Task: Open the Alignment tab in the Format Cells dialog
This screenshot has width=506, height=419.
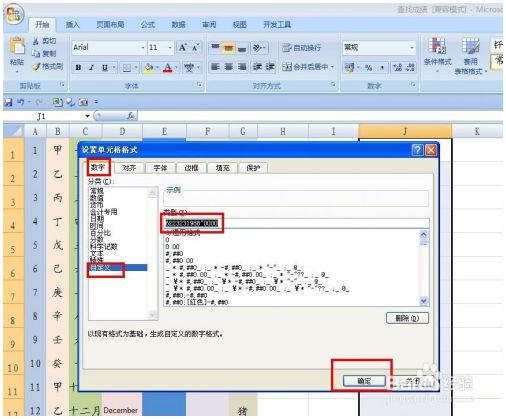Action: coord(129,168)
